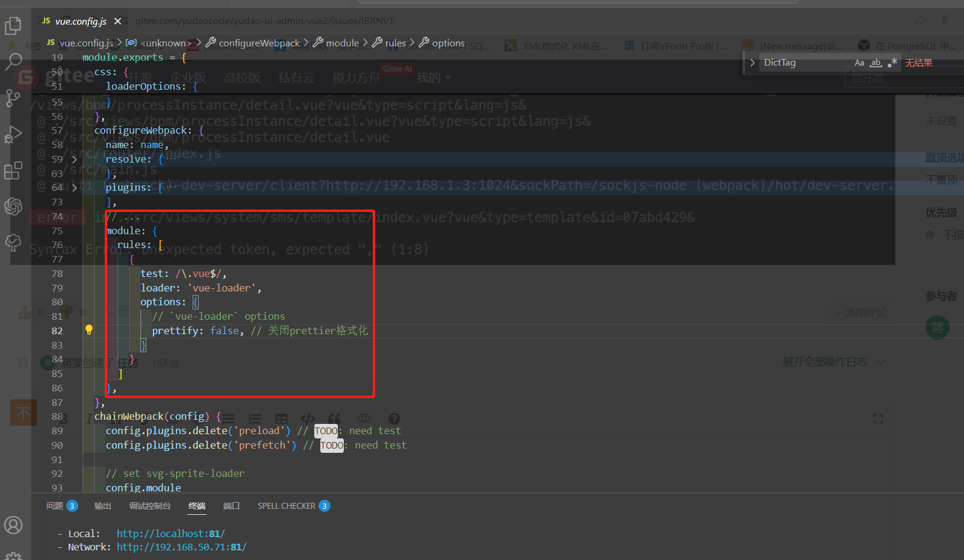The image size is (964, 560).
Task: Click the help question-mark icon in Gitee editor
Action: click(394, 418)
